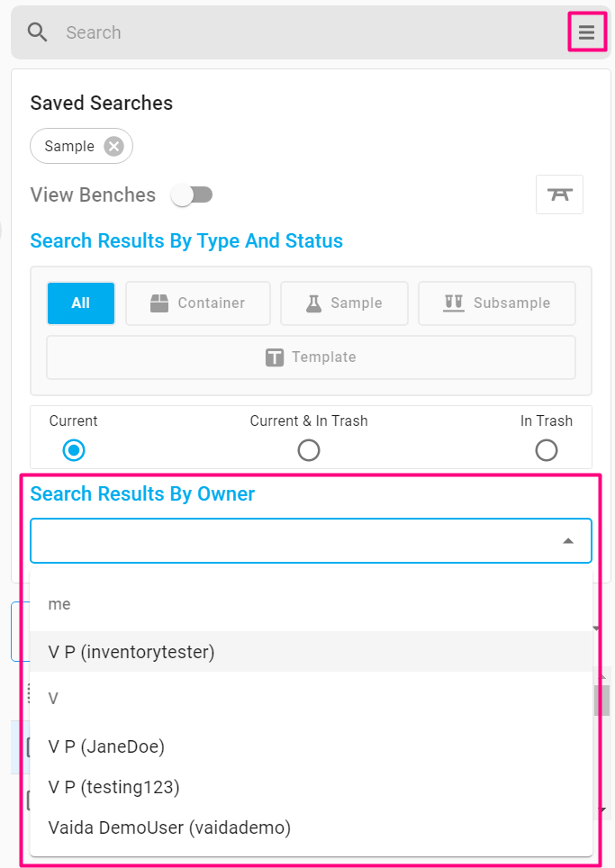
Task: Select the In Trash radio button
Action: point(547,450)
